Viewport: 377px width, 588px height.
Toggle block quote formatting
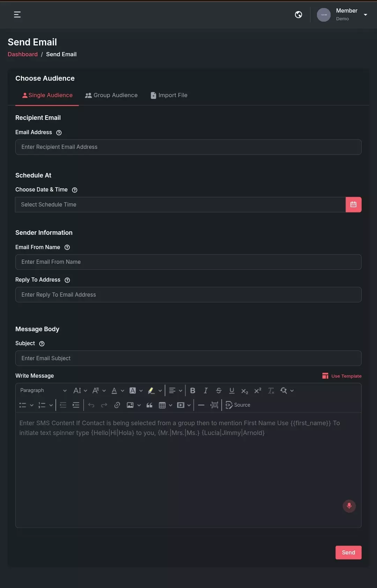click(x=149, y=405)
